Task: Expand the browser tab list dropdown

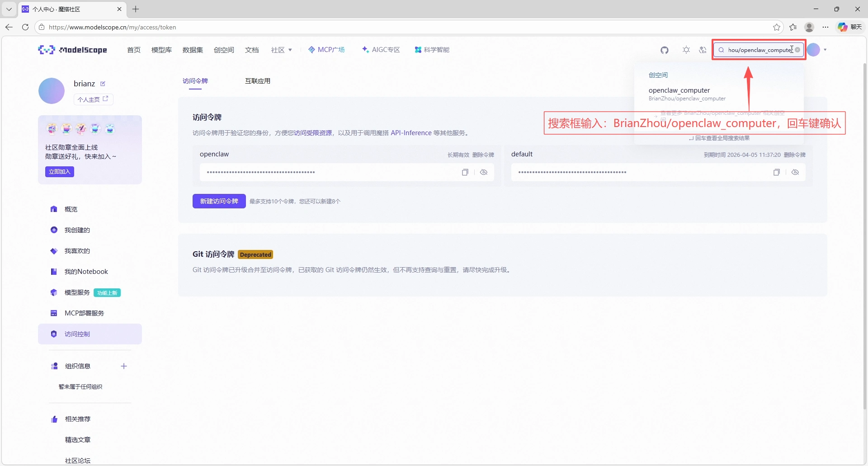Action: [9, 9]
